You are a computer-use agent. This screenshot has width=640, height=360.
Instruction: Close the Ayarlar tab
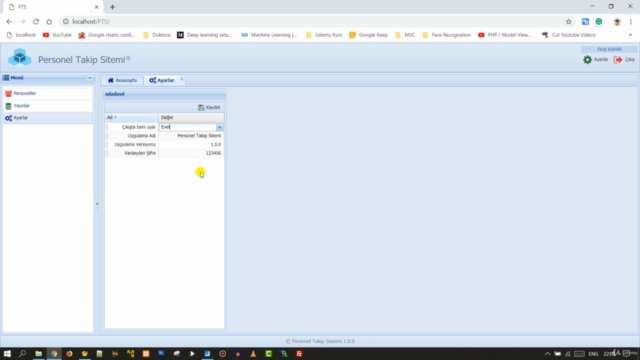[x=182, y=80]
